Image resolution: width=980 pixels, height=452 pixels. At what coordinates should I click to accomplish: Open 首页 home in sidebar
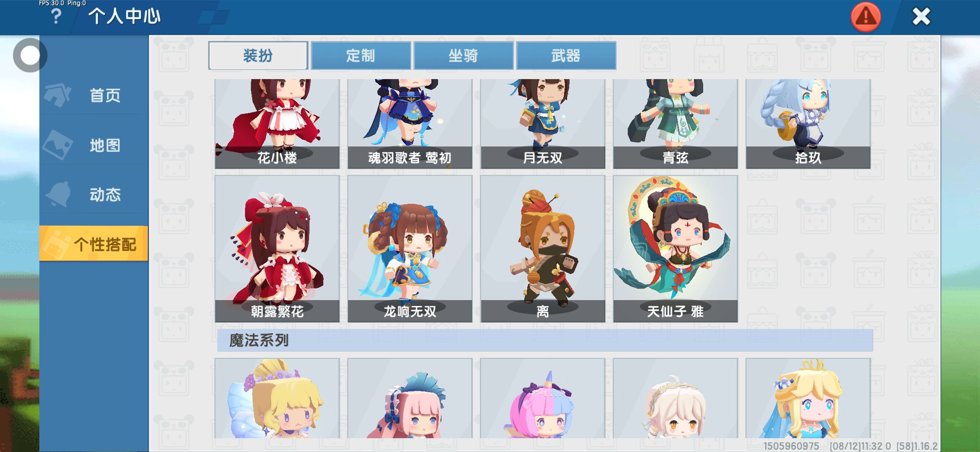(94, 95)
